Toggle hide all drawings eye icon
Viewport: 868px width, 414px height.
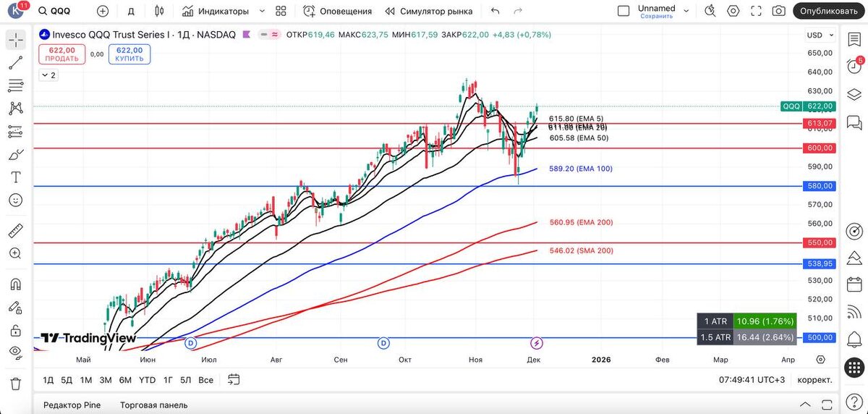(x=15, y=353)
